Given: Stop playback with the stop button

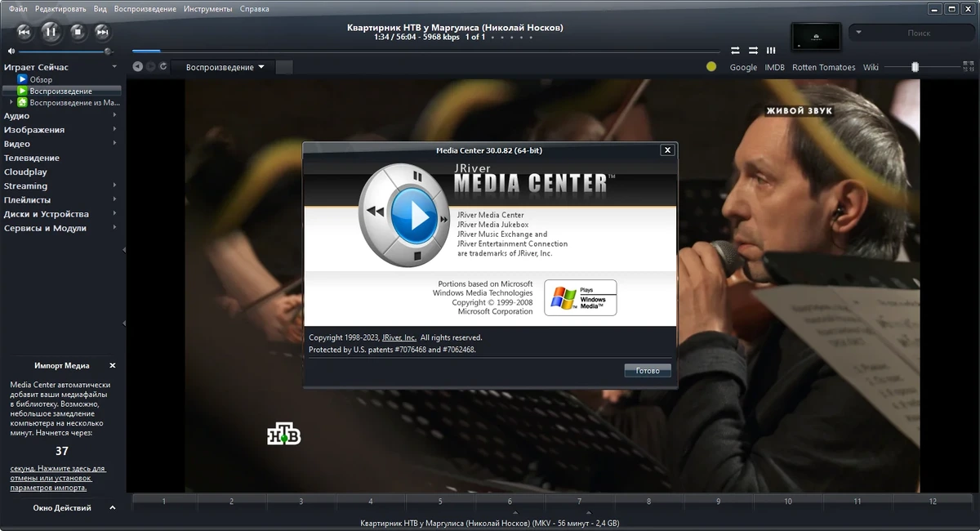Looking at the screenshot, I should pos(78,32).
